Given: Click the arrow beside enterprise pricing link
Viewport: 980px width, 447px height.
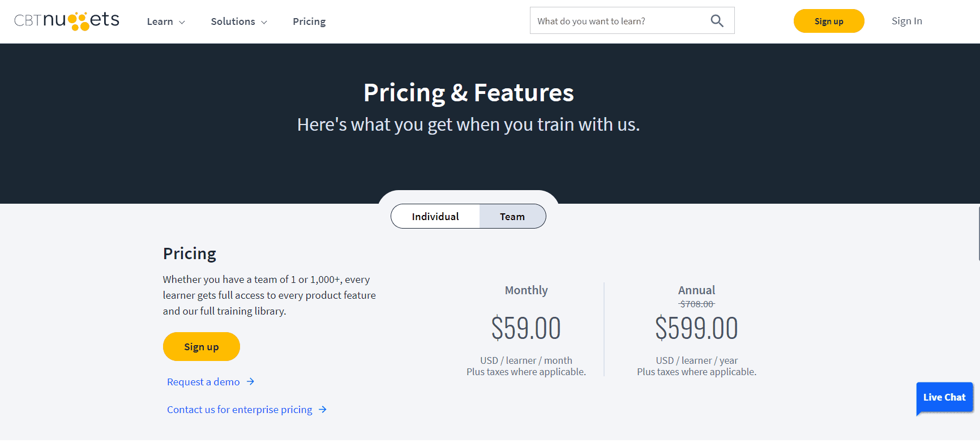Looking at the screenshot, I should pos(323,410).
